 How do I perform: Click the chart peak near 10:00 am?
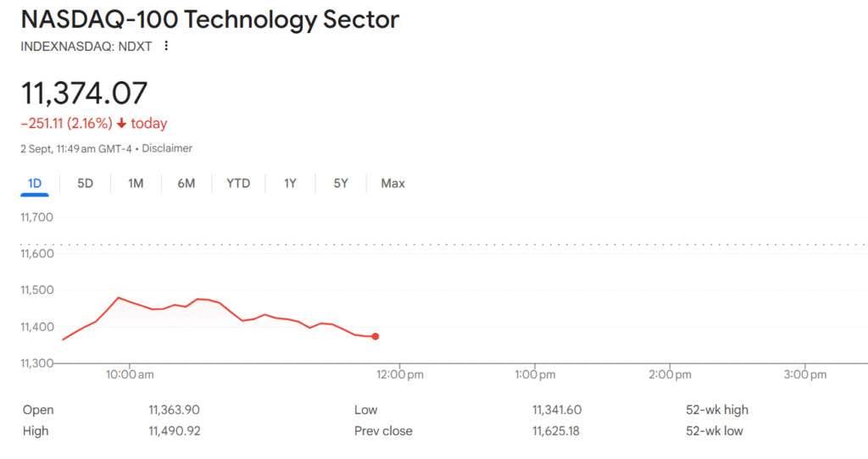click(118, 297)
